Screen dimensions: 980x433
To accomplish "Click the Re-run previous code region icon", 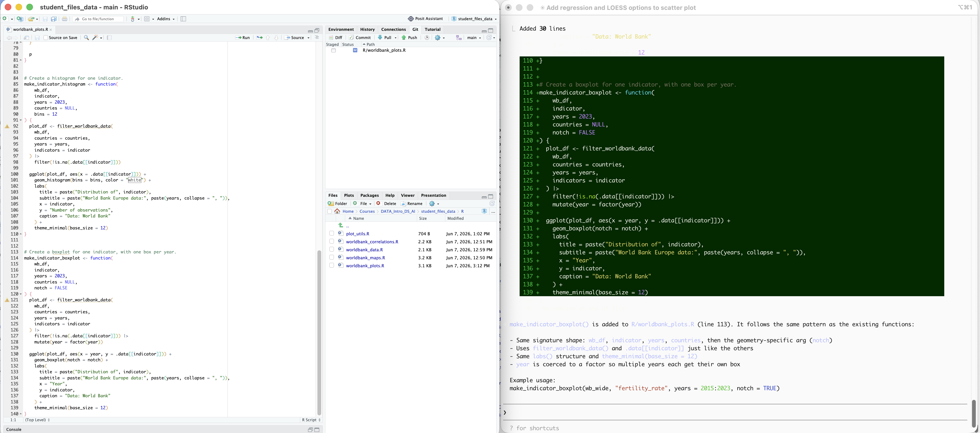I will pos(259,38).
